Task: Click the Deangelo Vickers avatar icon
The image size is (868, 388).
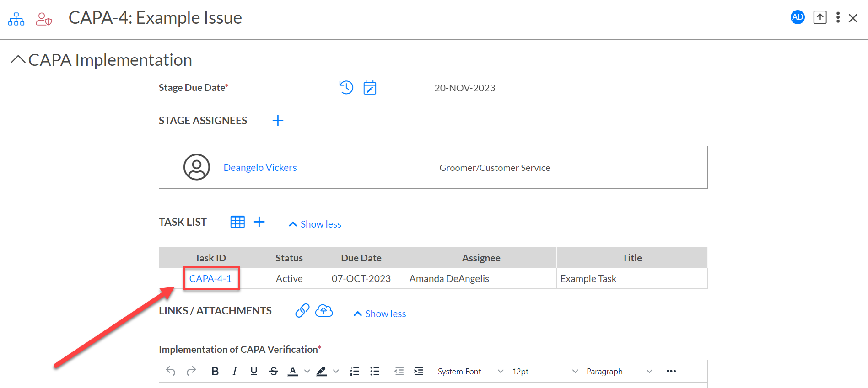Action: tap(197, 167)
